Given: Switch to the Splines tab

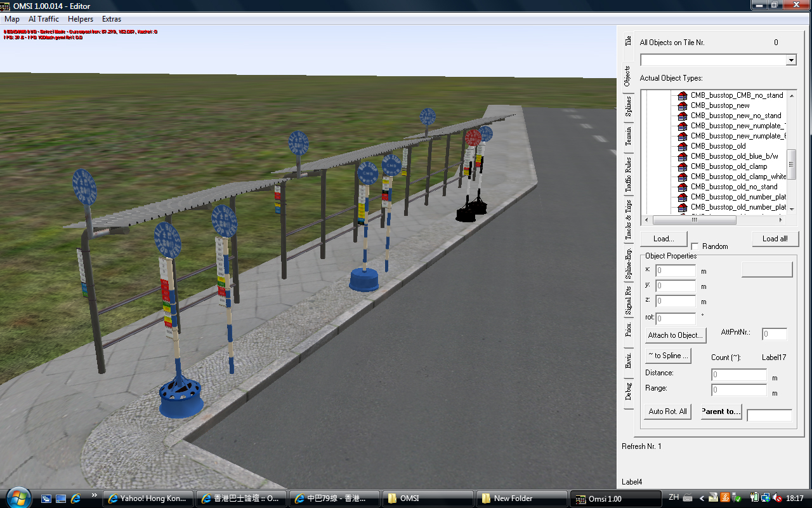Looking at the screenshot, I should pyautogui.click(x=628, y=107).
